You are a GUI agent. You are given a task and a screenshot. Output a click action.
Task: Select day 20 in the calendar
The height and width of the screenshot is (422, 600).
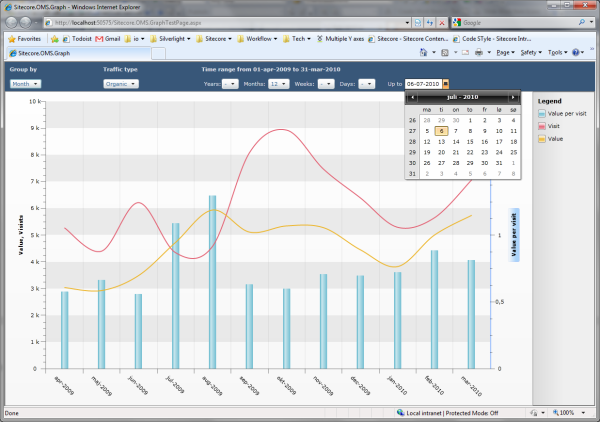(x=441, y=152)
